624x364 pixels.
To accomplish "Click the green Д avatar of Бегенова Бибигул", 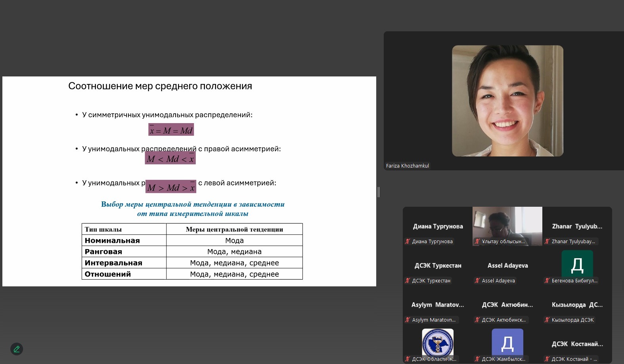I will (x=577, y=264).
